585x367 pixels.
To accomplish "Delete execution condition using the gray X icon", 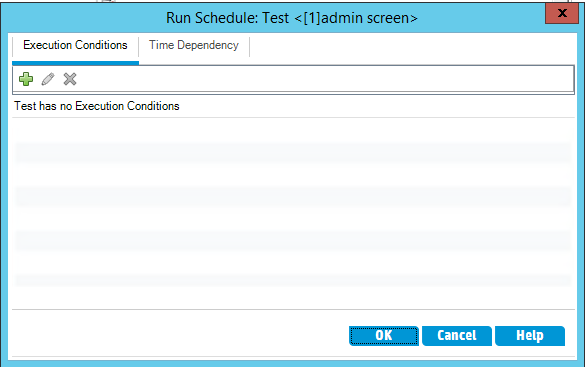I will [70, 79].
